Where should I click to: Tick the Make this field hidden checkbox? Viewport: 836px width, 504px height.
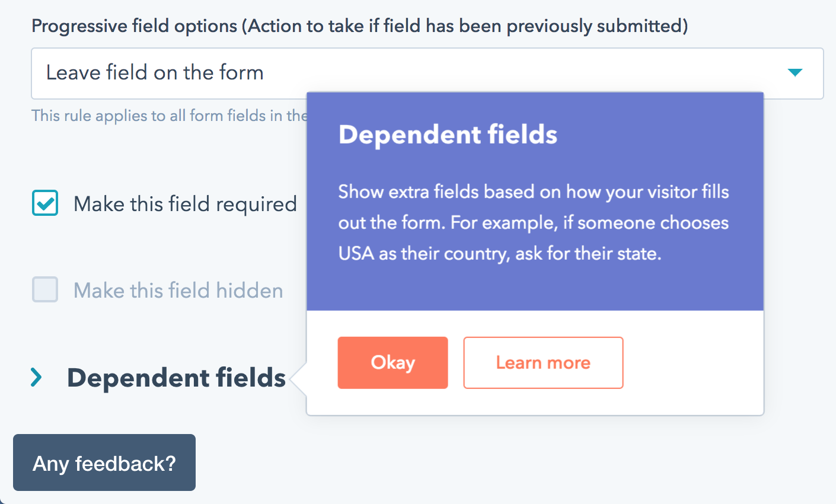45,290
